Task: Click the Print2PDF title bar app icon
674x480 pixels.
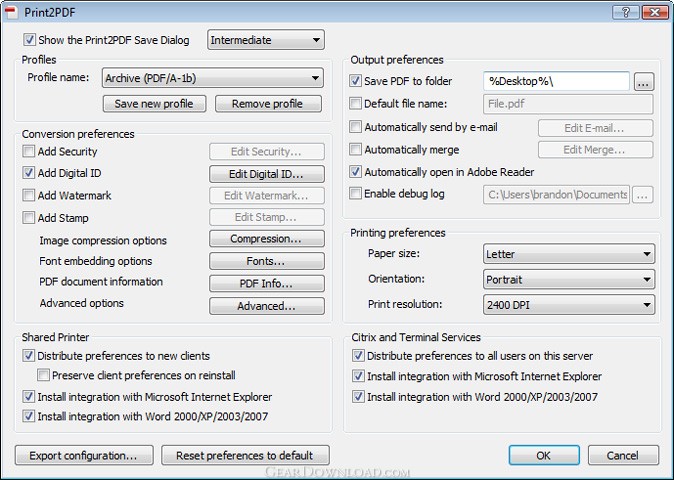Action: click(x=12, y=12)
